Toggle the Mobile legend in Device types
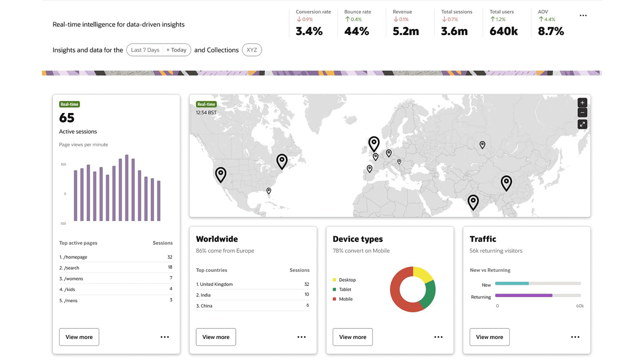Screen dimensions: 644x362 click(343, 299)
